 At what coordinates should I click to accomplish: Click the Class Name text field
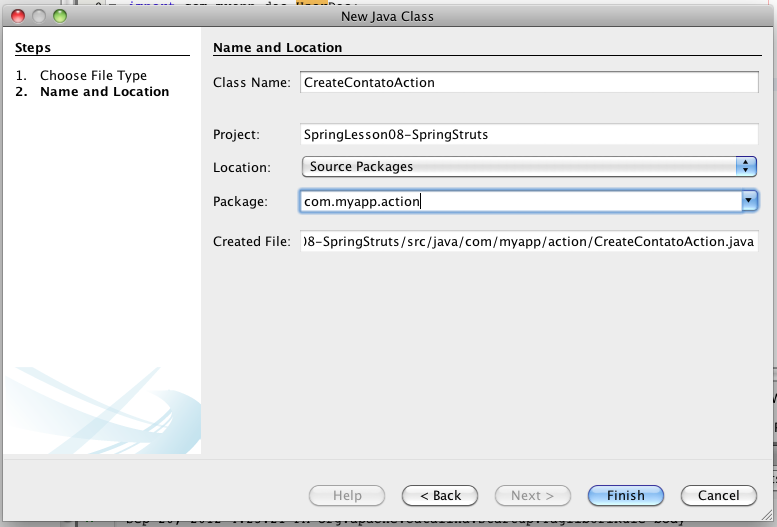[529, 83]
